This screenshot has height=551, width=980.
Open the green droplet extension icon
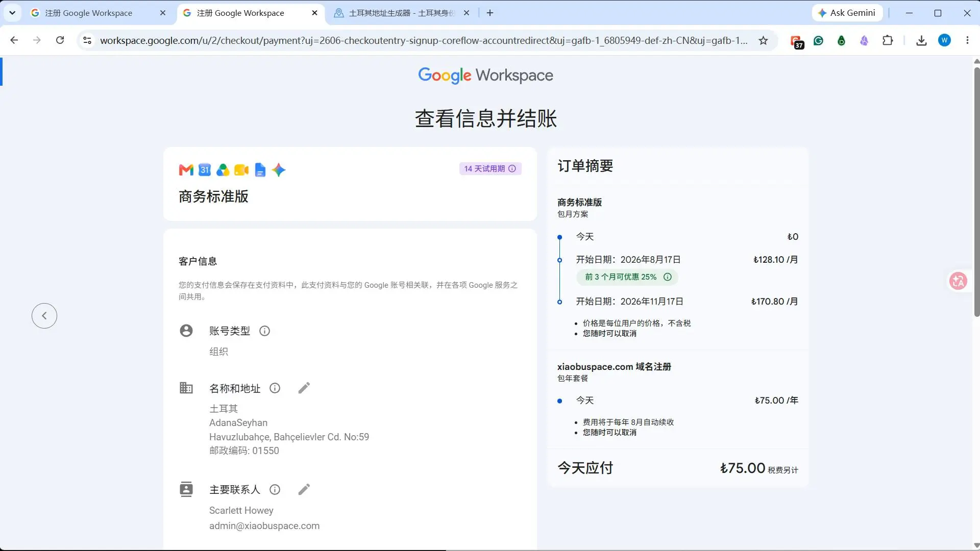click(x=841, y=40)
